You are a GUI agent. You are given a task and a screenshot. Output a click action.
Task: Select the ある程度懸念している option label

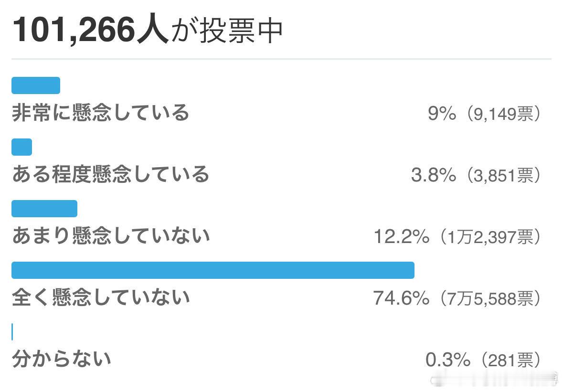[x=111, y=174]
